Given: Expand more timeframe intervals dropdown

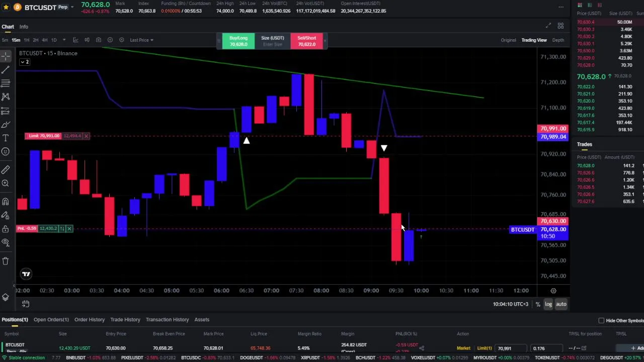Looking at the screenshot, I should tap(65, 40).
